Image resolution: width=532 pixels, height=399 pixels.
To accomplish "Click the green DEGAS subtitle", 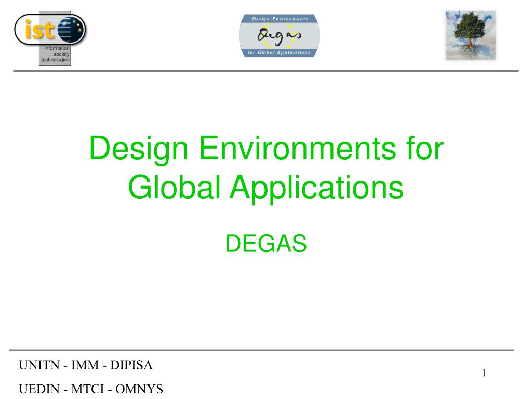I will (266, 244).
